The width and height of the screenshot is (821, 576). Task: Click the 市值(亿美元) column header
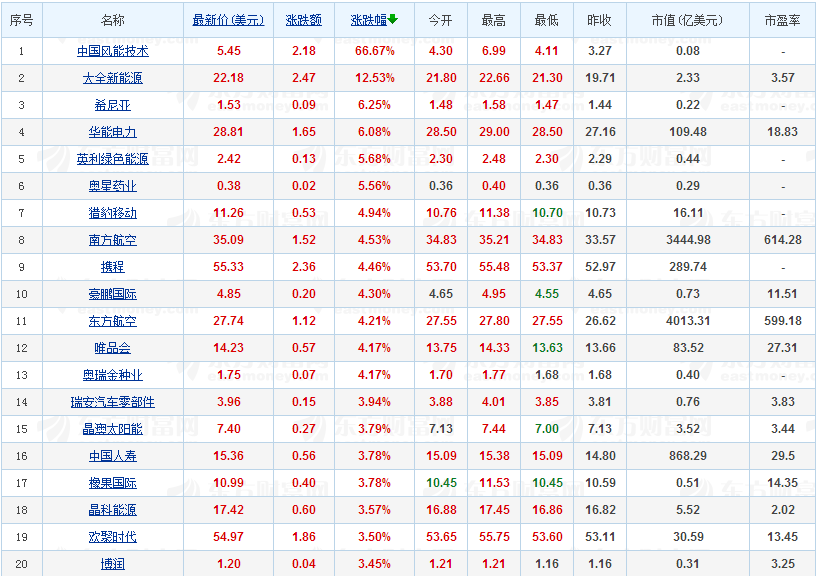[x=687, y=20]
